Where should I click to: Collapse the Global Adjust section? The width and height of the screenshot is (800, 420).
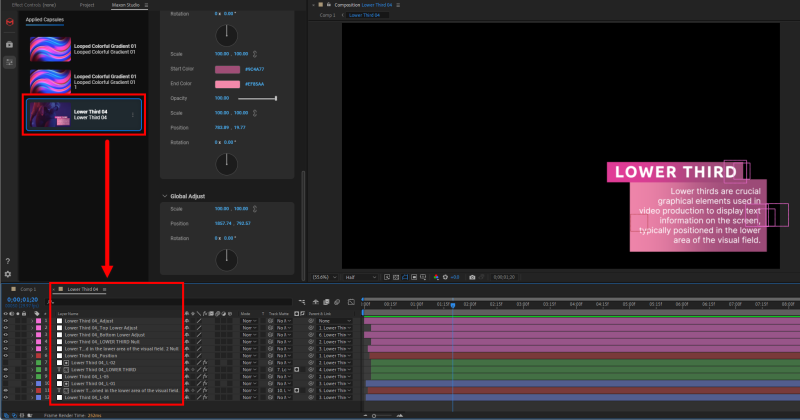click(x=165, y=195)
